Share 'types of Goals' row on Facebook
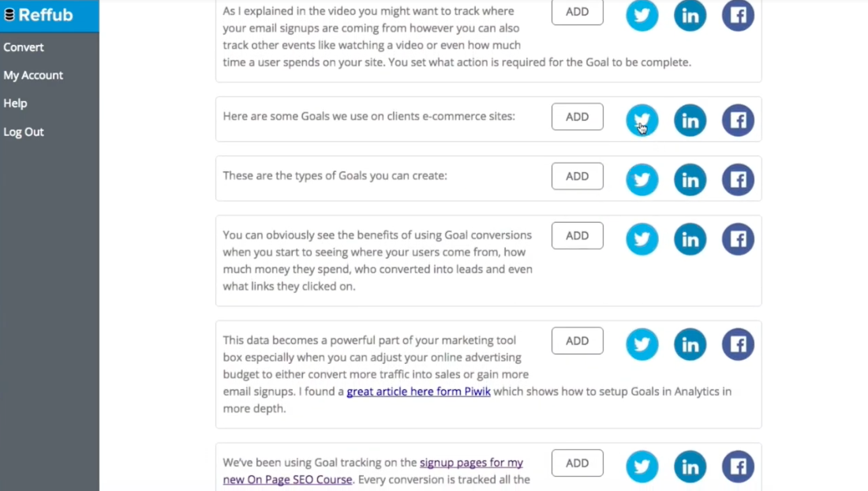This screenshot has width=868, height=491. pyautogui.click(x=738, y=180)
